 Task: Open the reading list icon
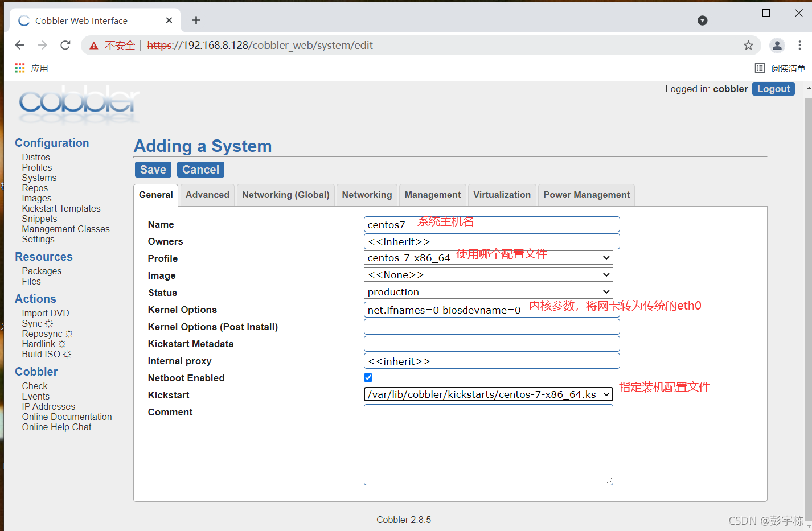[760, 68]
